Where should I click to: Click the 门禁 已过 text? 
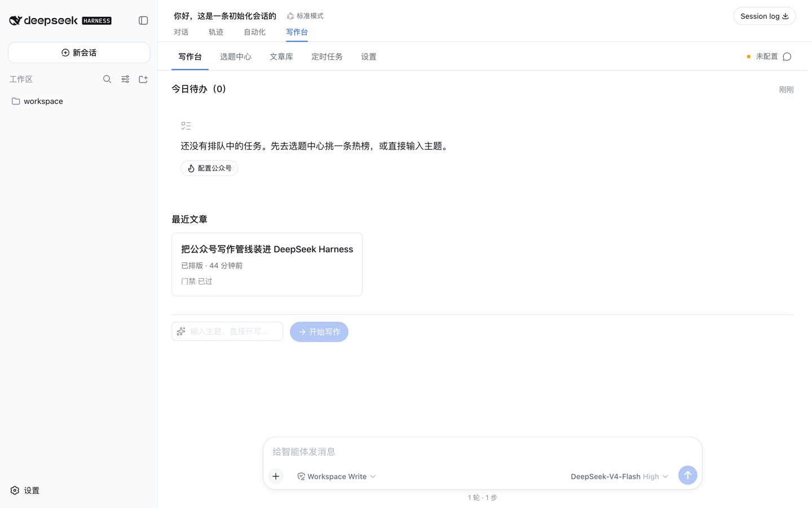click(197, 281)
